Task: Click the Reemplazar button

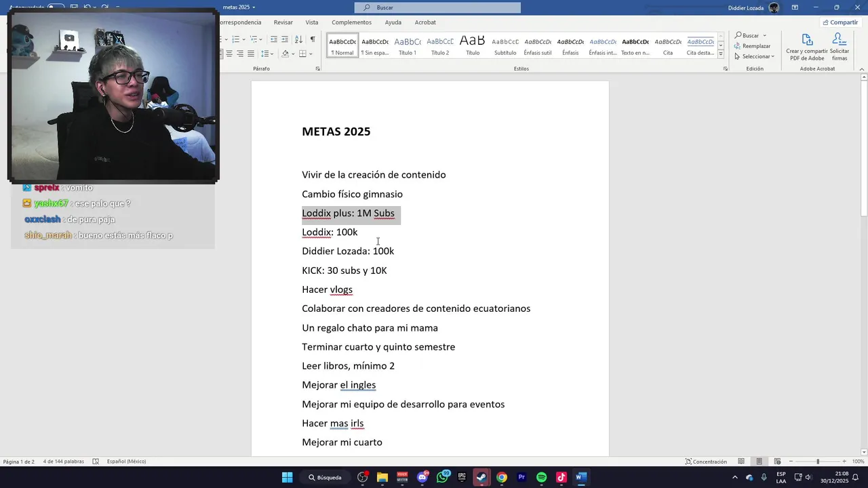Action: coord(753,46)
